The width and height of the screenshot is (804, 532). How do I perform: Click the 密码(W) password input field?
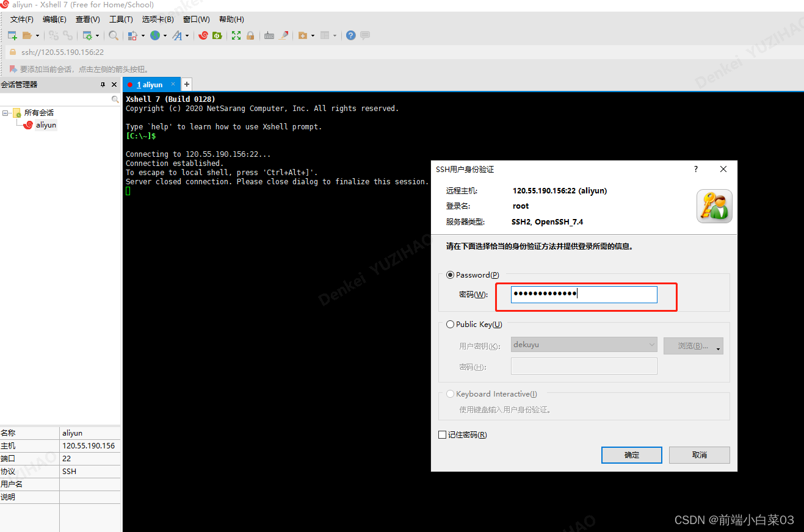(x=584, y=295)
